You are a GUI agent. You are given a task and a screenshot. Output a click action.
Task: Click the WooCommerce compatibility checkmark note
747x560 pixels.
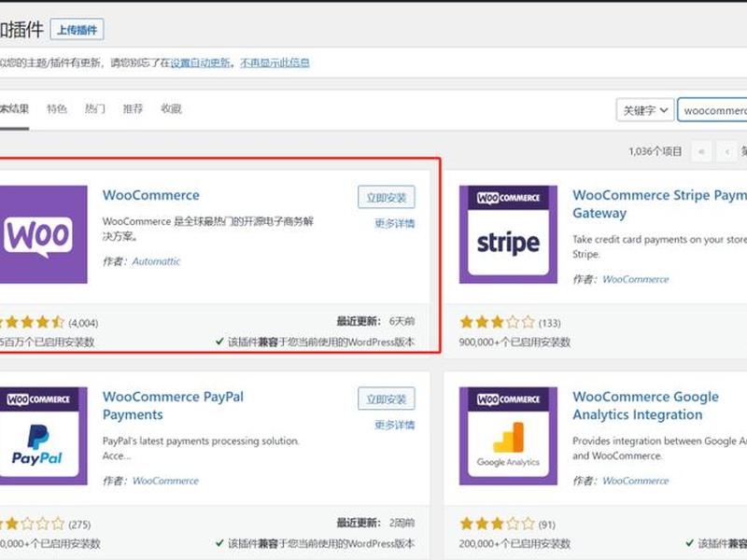point(315,342)
